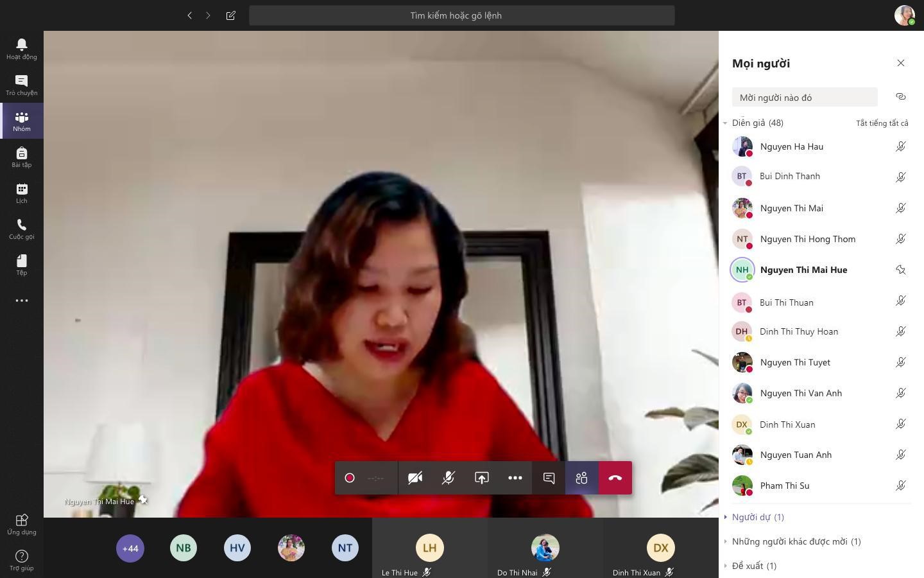Expand Những người khác được mời section
The image size is (924, 578).
tap(796, 541)
